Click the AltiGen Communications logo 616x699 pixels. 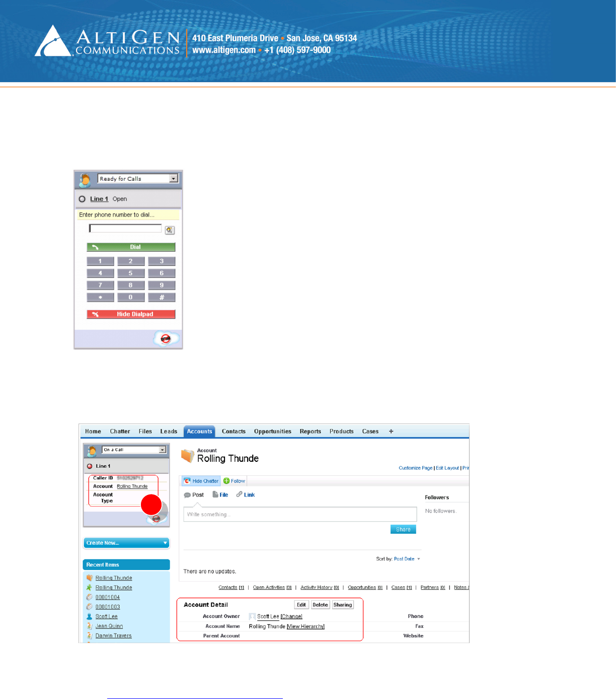pyautogui.click(x=107, y=41)
